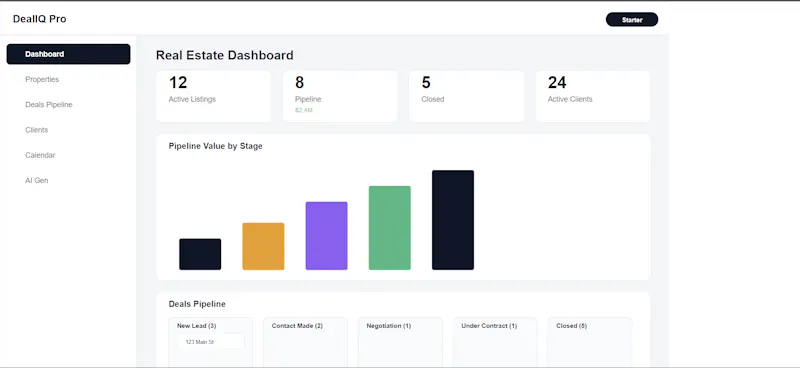The width and height of the screenshot is (800, 368).
Task: Select the Closed card showing 5
Action: coord(466,96)
